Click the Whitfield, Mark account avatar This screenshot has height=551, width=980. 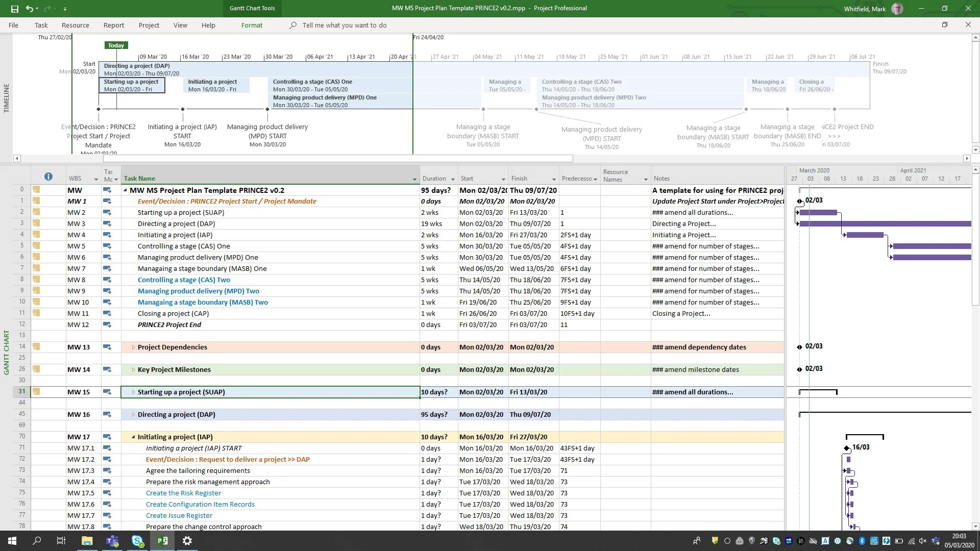pyautogui.click(x=897, y=8)
